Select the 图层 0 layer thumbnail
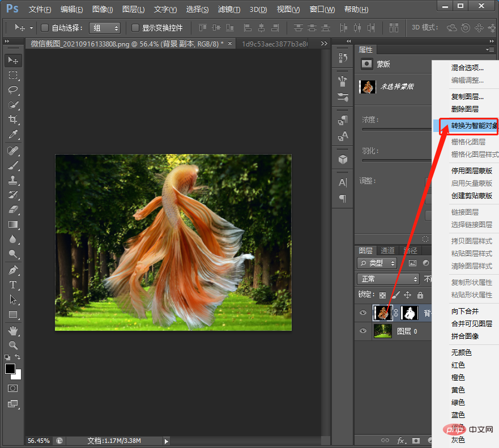This screenshot has height=448, width=499. pyautogui.click(x=382, y=331)
